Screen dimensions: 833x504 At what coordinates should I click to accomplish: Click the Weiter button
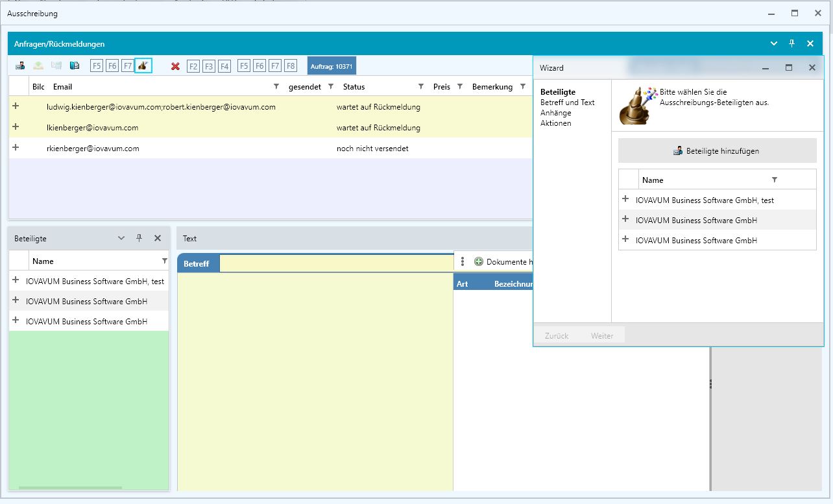tap(602, 335)
